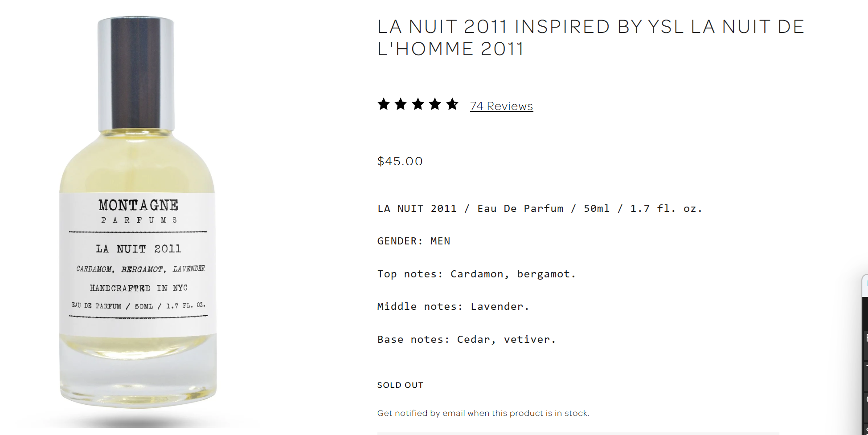
Task: Click the third rating star
Action: tap(418, 105)
